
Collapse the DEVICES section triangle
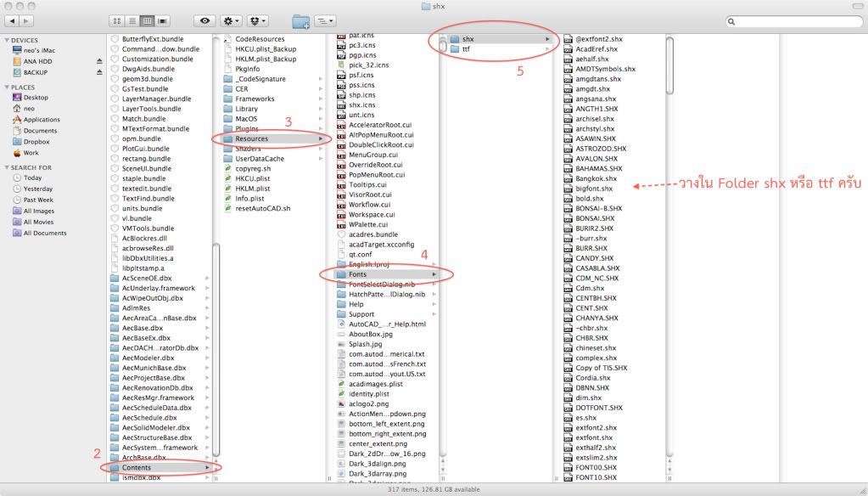click(x=7, y=41)
